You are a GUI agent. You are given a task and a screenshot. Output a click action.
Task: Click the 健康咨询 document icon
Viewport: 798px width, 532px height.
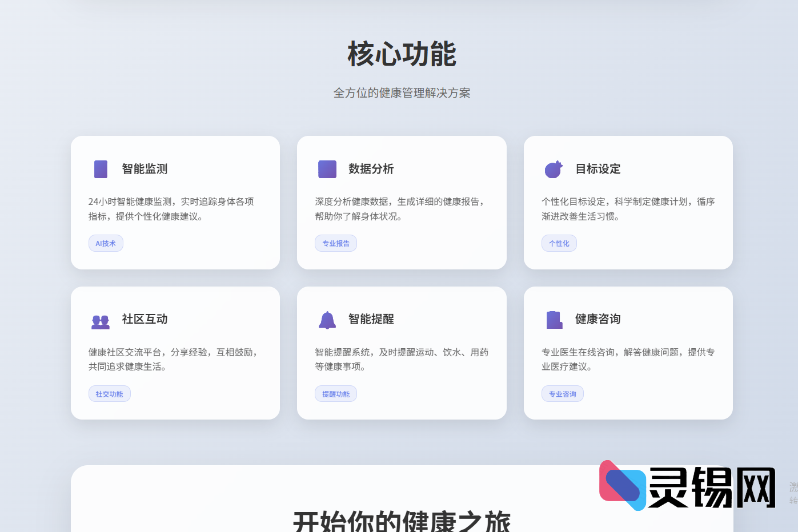[x=554, y=320]
